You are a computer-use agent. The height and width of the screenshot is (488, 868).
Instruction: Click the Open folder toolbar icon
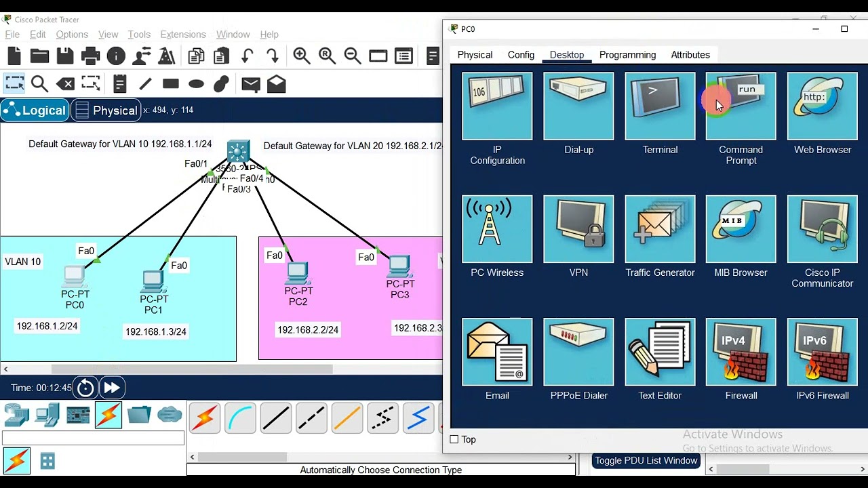tap(39, 56)
